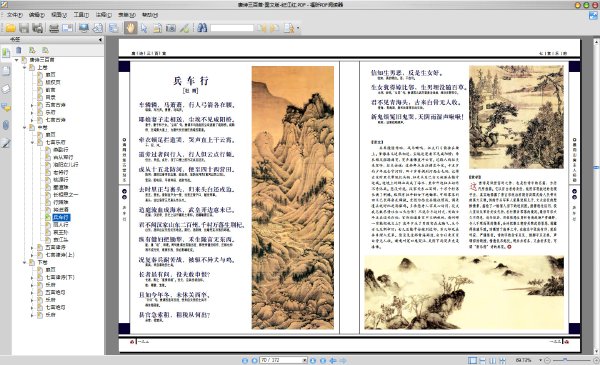
Task: Open the attachments paperclip panel icon
Action: [6, 125]
